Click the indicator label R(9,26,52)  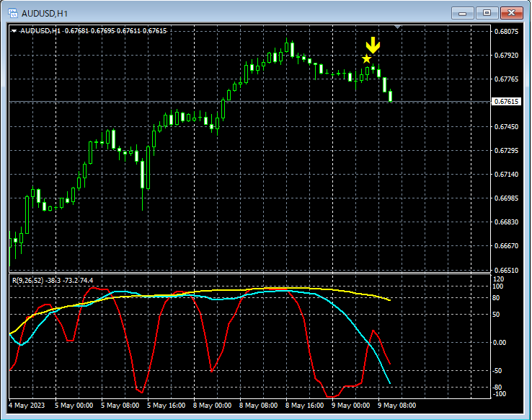click(28, 281)
